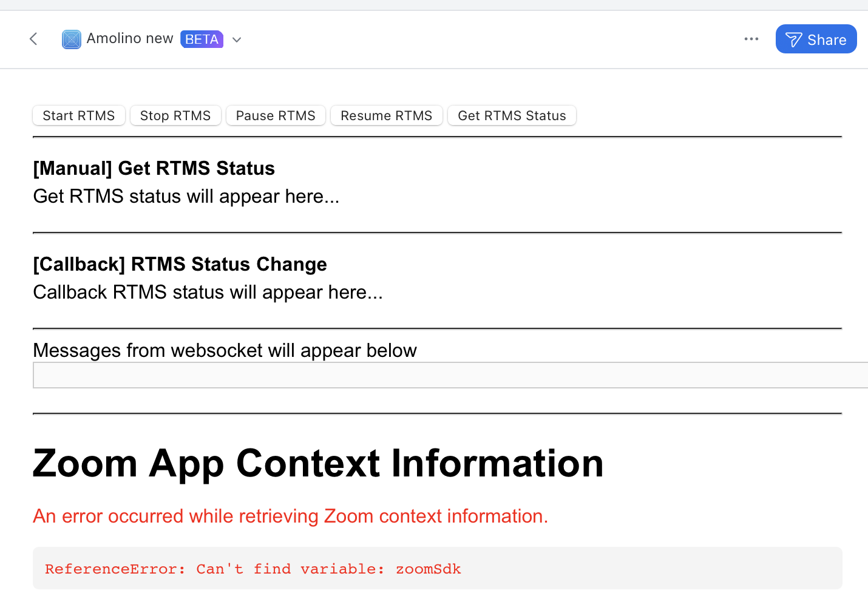868x613 pixels.
Task: Click "Callback RTMS status will appear here..." text
Action: (x=208, y=293)
